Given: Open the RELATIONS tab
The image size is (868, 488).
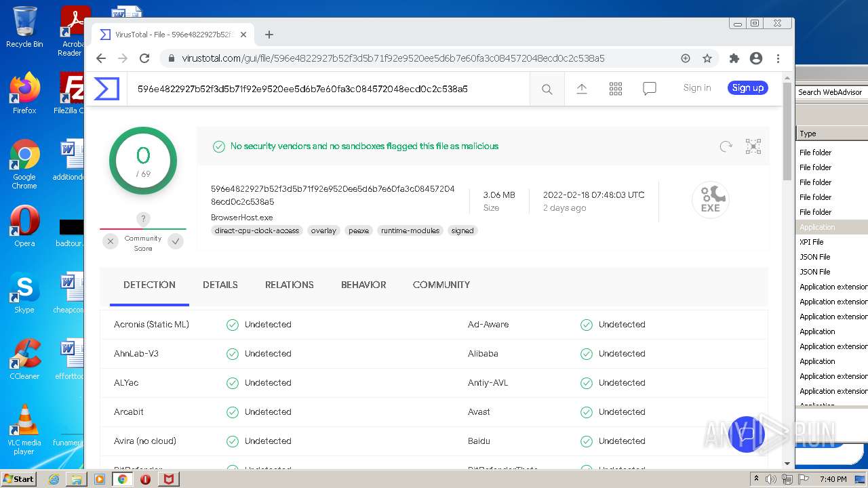Looking at the screenshot, I should click(290, 285).
